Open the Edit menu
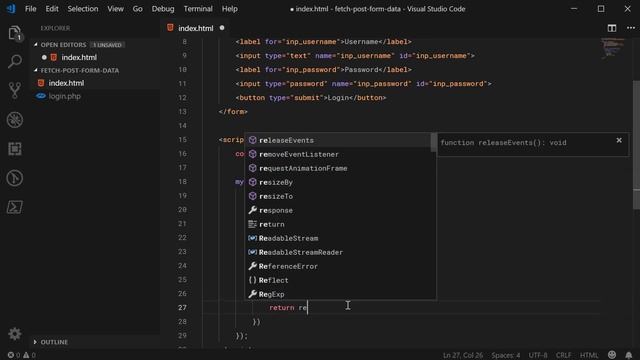 click(52, 9)
